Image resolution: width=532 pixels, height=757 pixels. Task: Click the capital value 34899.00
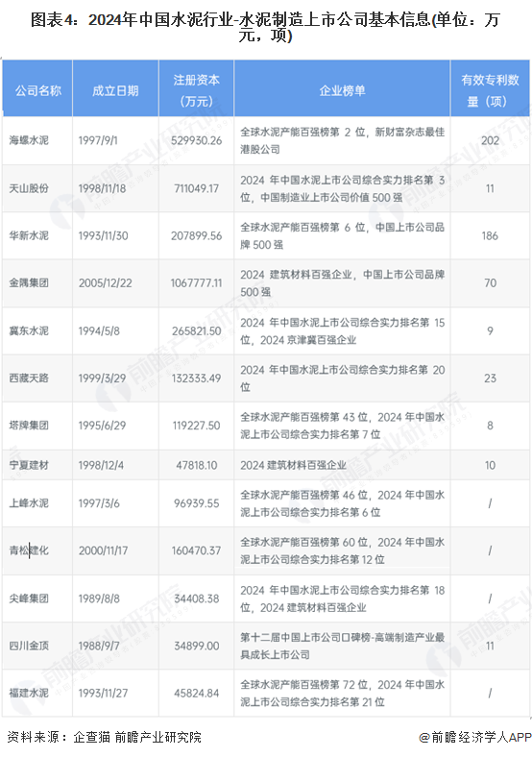coord(196,646)
